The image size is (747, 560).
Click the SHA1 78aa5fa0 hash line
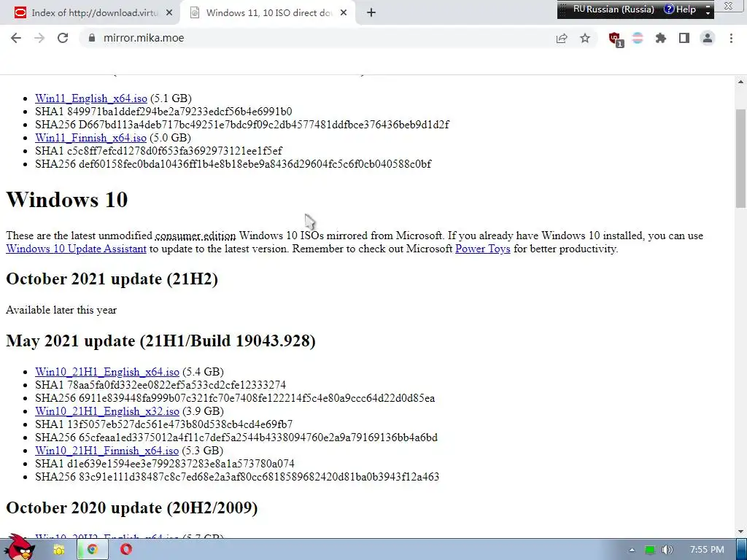160,385
